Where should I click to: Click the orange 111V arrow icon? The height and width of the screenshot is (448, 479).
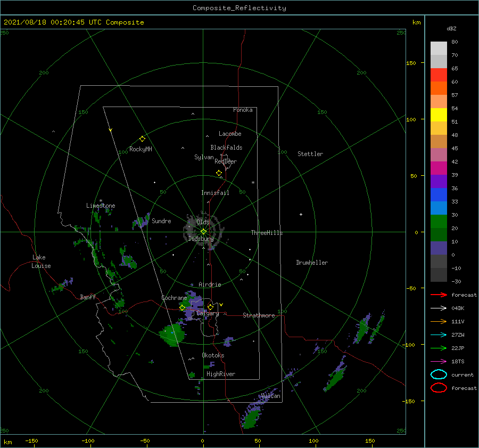point(439,321)
